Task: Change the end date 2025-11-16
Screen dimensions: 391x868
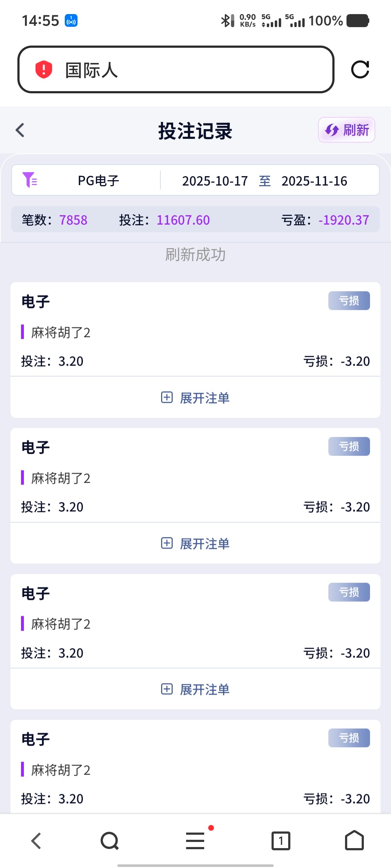Action: coord(314,181)
